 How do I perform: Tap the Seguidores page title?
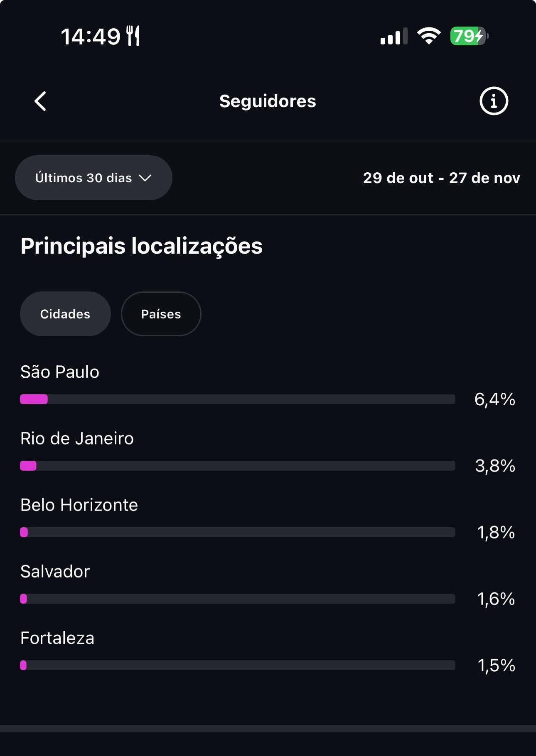coord(268,101)
